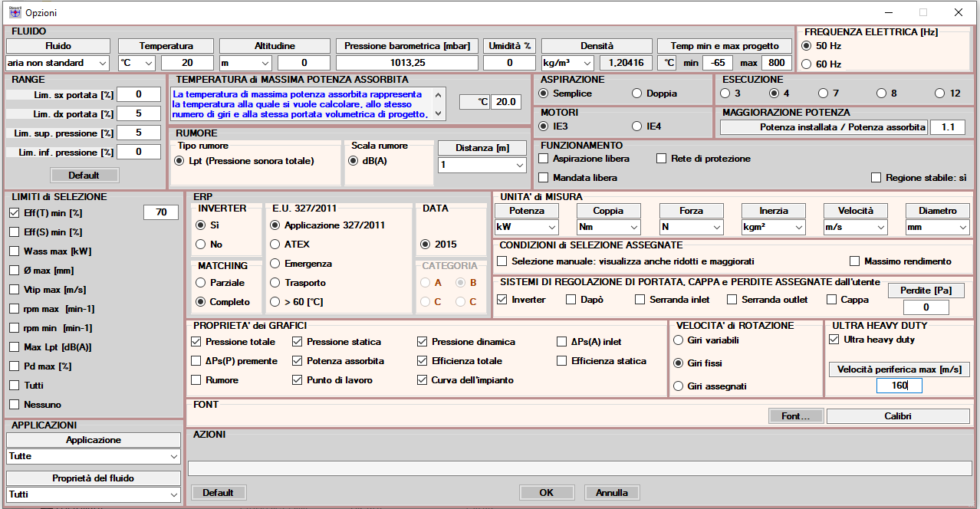Uncheck Punto di lavoro
Image resolution: width=980 pixels, height=509 pixels.
coord(297,379)
